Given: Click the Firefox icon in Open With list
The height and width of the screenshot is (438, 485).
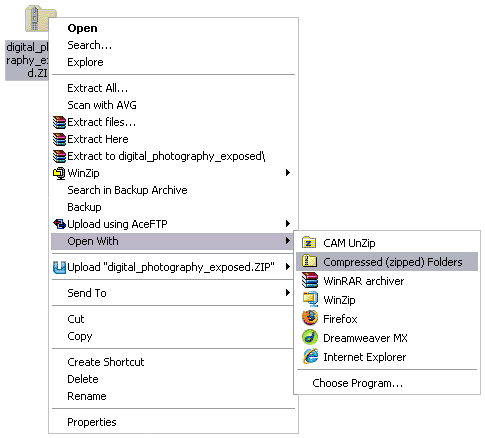Looking at the screenshot, I should [310, 318].
